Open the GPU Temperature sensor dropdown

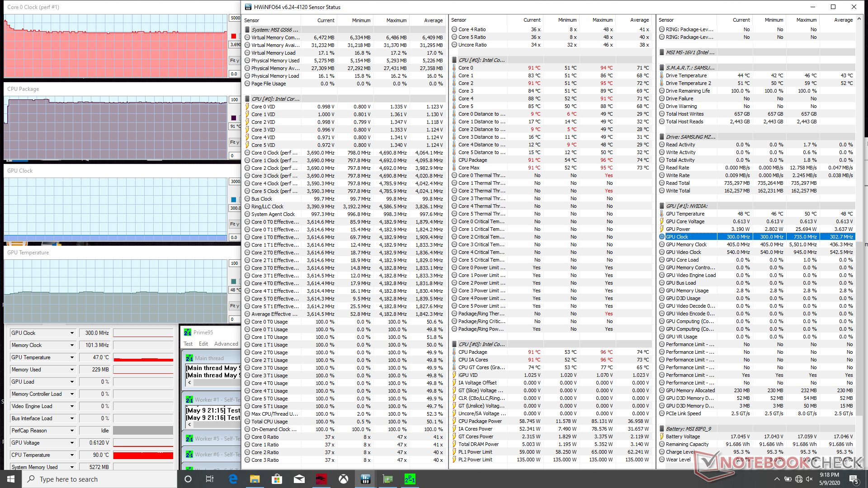72,357
